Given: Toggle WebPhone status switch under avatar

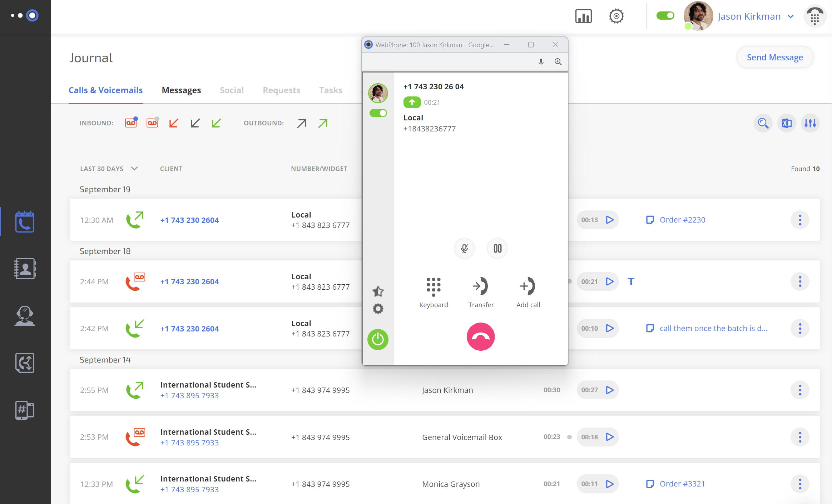Looking at the screenshot, I should 378,113.
